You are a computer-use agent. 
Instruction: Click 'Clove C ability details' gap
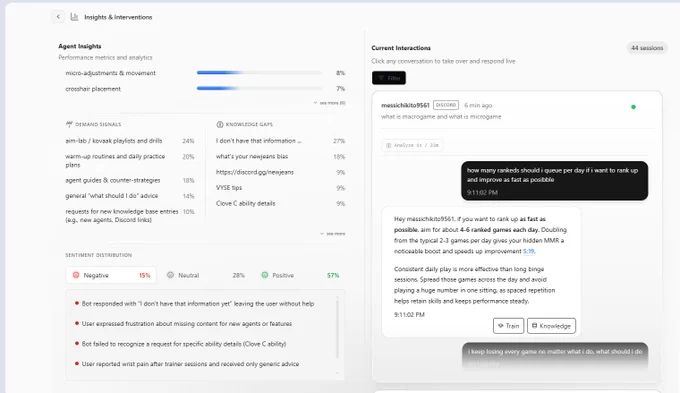[245, 203]
